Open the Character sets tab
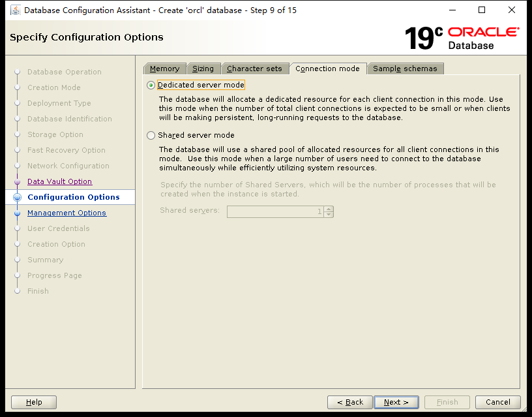The image size is (532, 417). coord(254,69)
